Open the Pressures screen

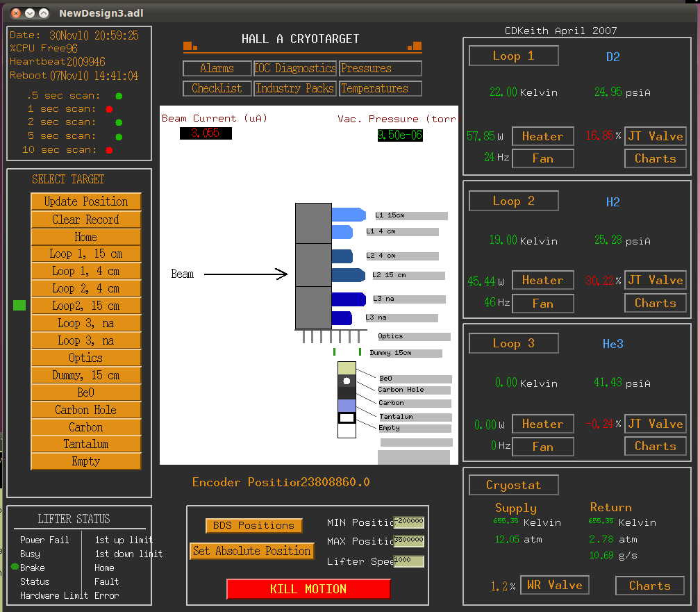click(x=381, y=68)
